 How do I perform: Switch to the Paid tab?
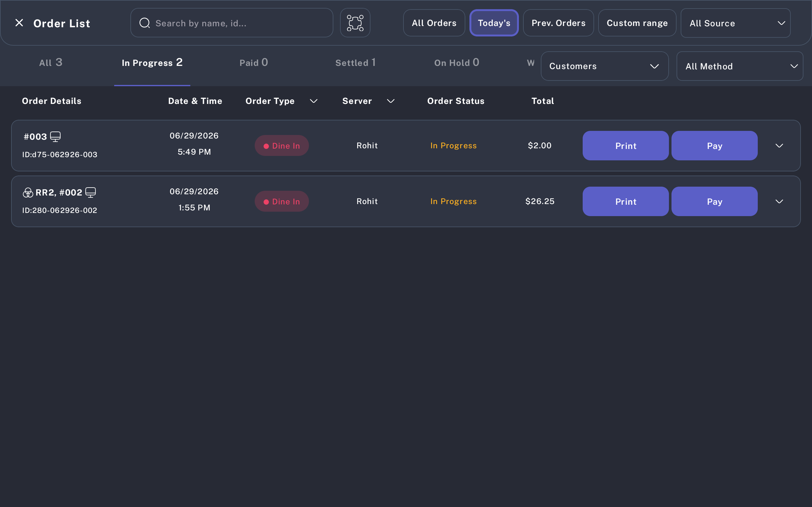(254, 63)
